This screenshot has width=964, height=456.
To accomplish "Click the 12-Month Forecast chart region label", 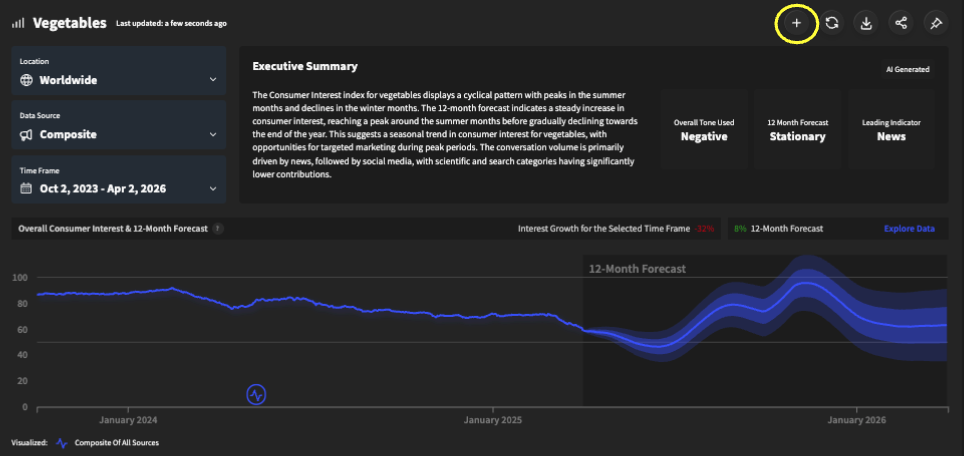I will (637, 269).
